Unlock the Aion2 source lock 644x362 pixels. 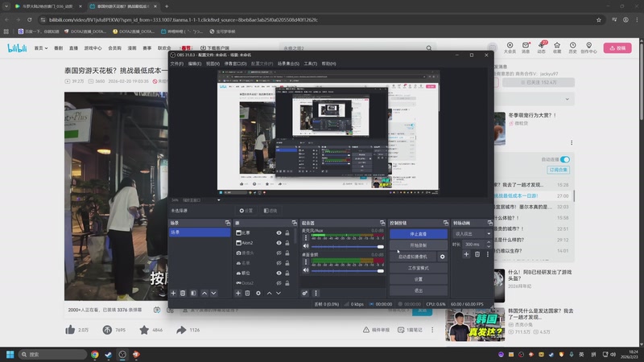[x=287, y=243]
